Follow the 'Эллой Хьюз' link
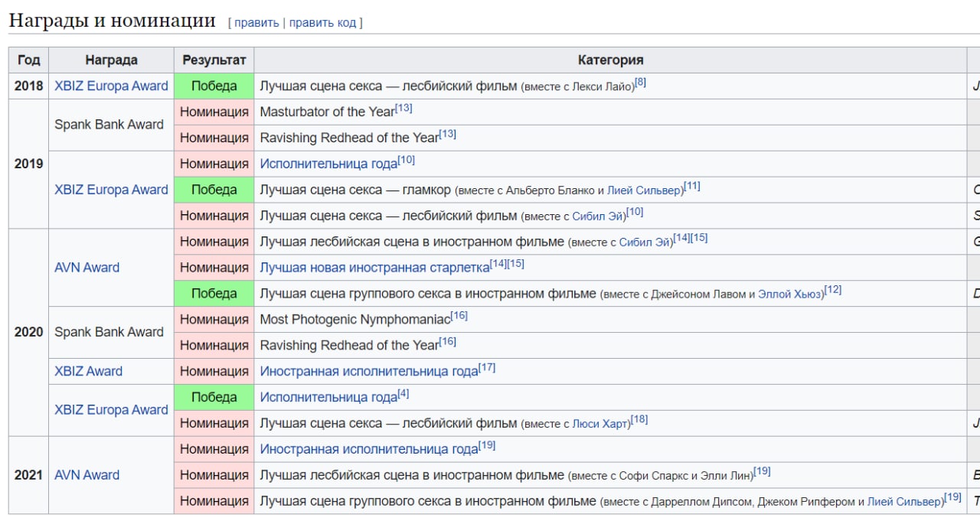This screenshot has height=524, width=980. (x=790, y=294)
